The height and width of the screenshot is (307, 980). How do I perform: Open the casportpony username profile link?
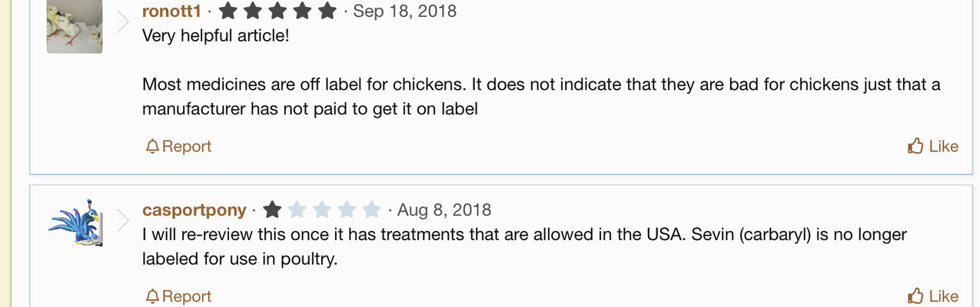click(x=194, y=210)
